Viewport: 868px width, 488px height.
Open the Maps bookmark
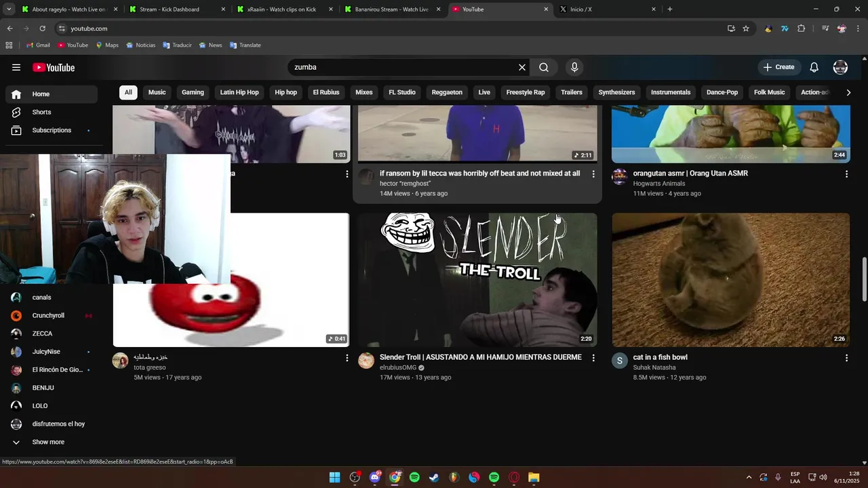pos(107,45)
